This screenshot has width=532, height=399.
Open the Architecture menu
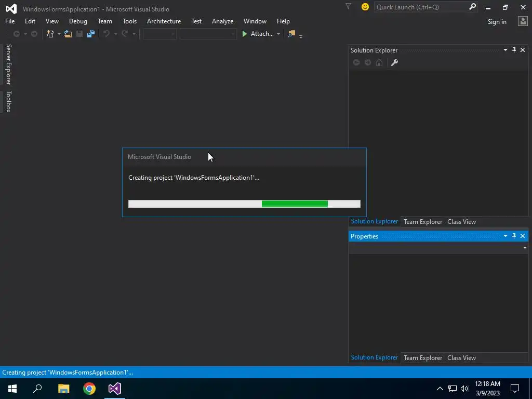164,21
